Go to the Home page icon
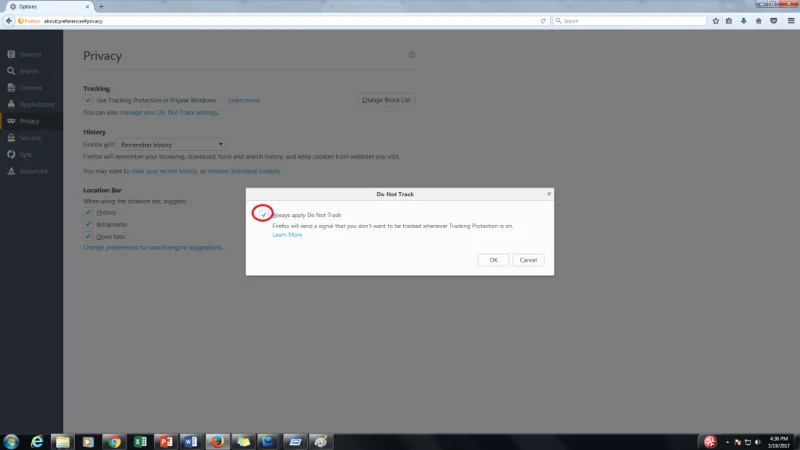Image resolution: width=800 pixels, height=450 pixels. tap(759, 20)
